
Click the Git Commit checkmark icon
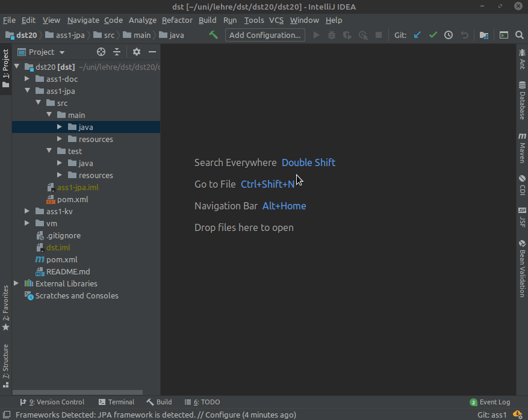click(433, 35)
